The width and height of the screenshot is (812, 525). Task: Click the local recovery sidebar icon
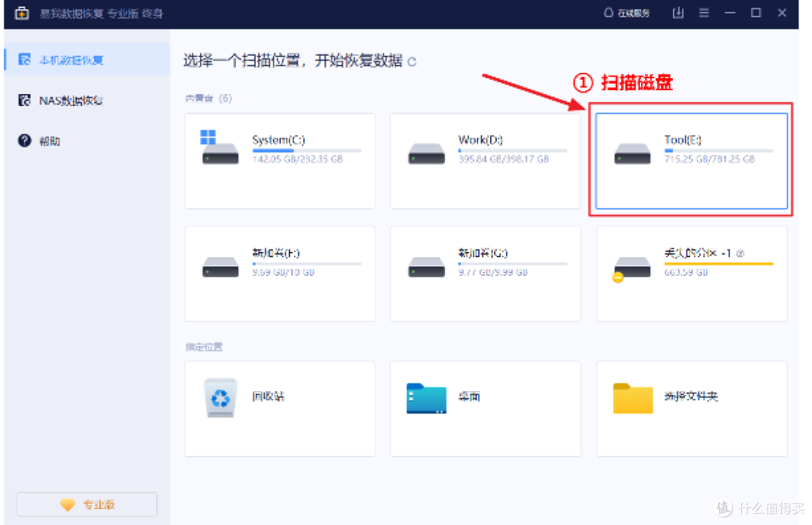click(x=24, y=59)
